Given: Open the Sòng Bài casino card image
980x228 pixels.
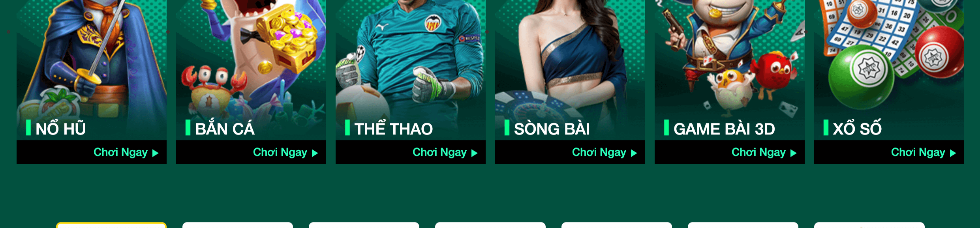Looking at the screenshot, I should 570,70.
